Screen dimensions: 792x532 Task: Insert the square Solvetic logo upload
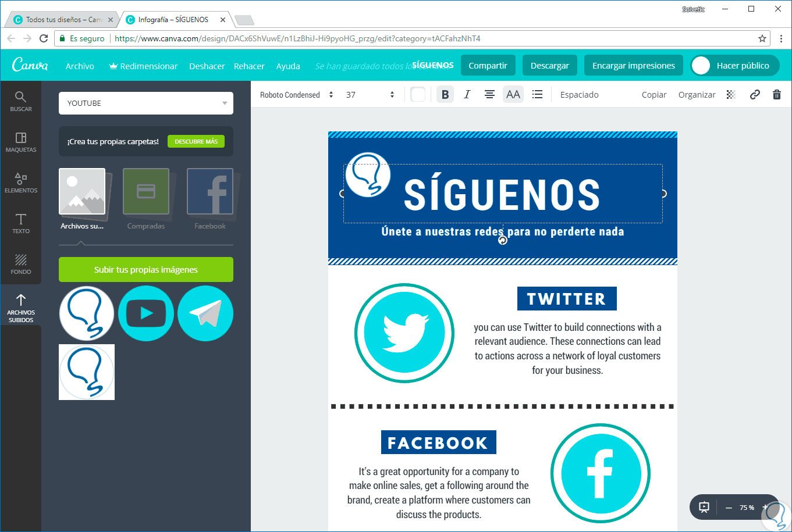point(87,372)
